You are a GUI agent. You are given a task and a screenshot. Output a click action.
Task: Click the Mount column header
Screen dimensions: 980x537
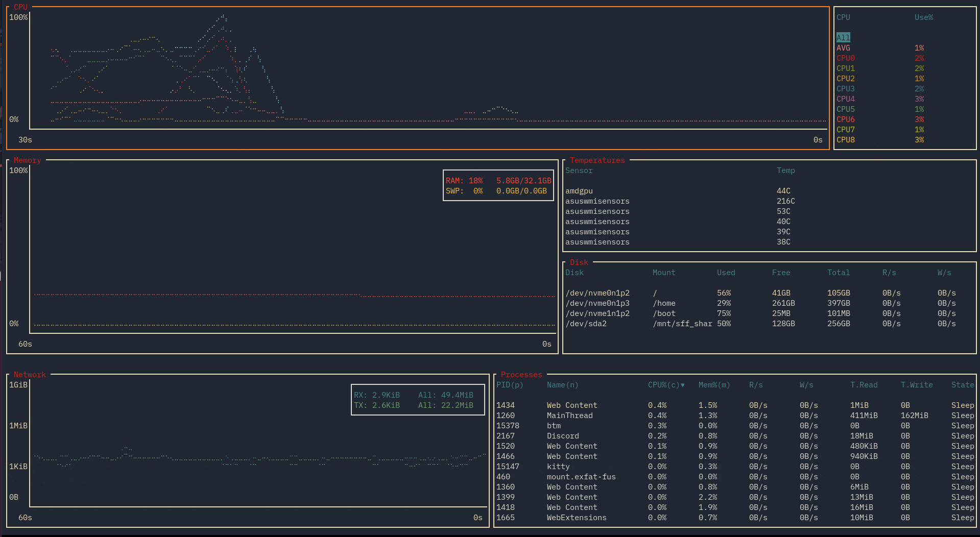click(664, 273)
